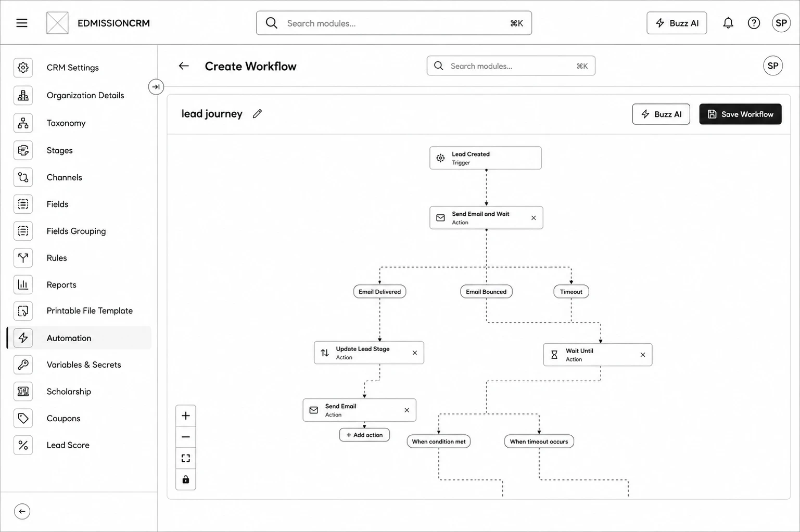Open the help question mark icon
Image resolution: width=800 pixels, height=532 pixels.
[754, 23]
